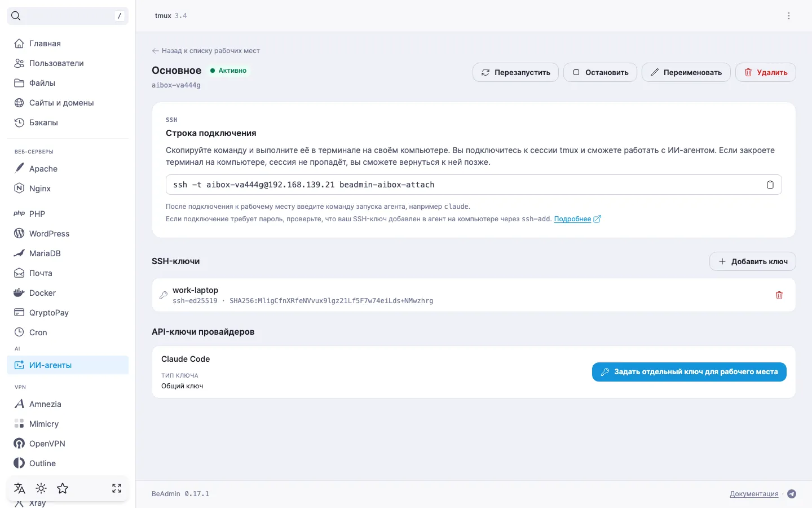This screenshot has width=812, height=508.
Task: Open Документация link in footer
Action: [754, 494]
